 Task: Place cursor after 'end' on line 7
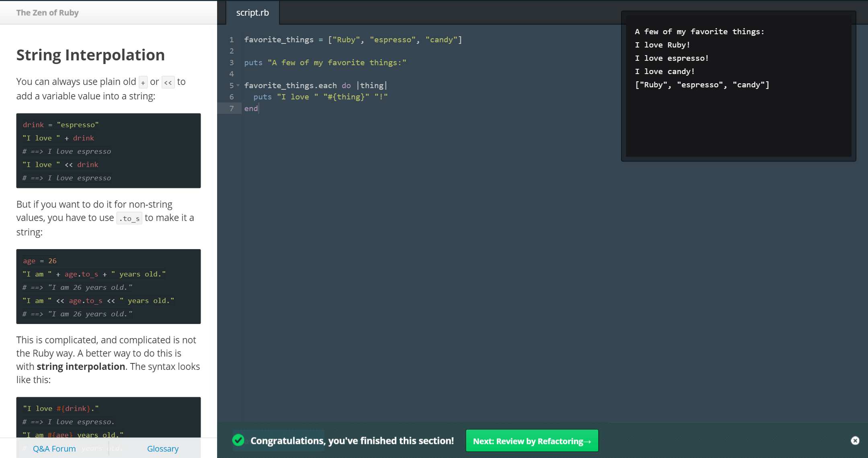click(x=259, y=108)
